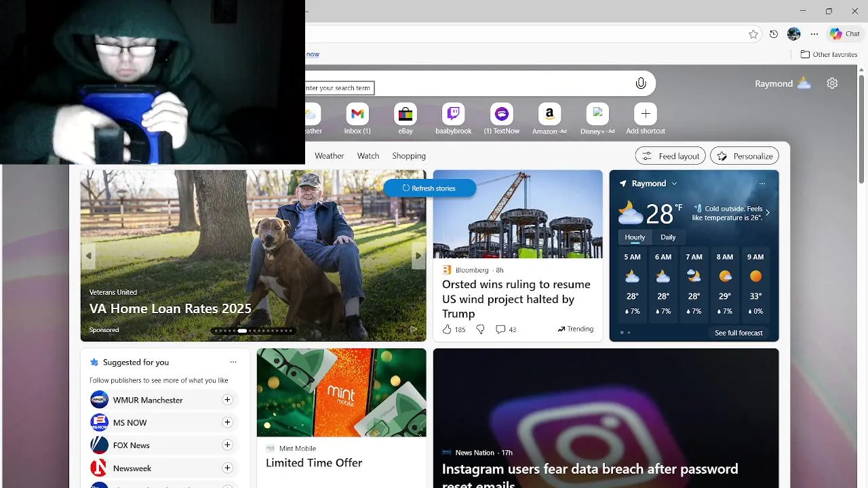868x488 pixels.
Task: Click the Personalize button
Action: pos(745,156)
